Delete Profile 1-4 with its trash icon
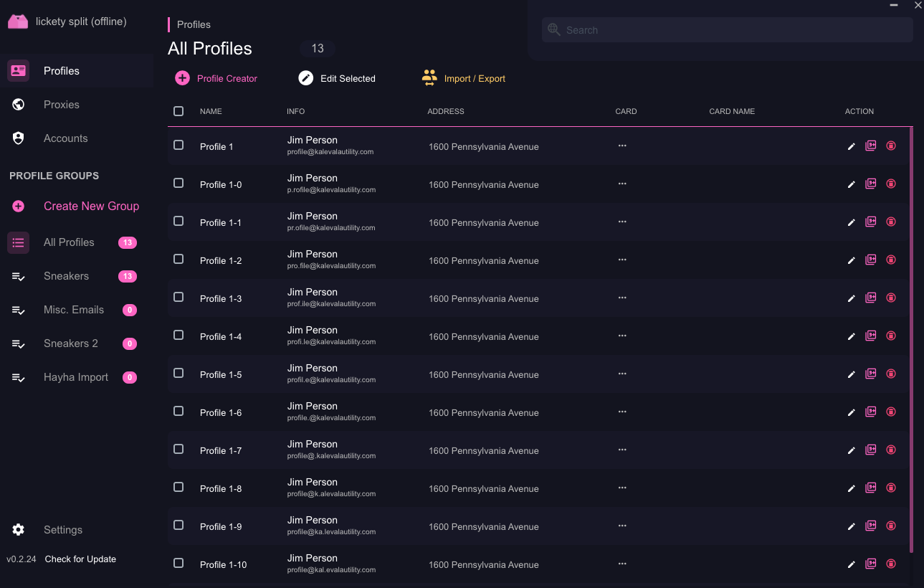 click(891, 336)
